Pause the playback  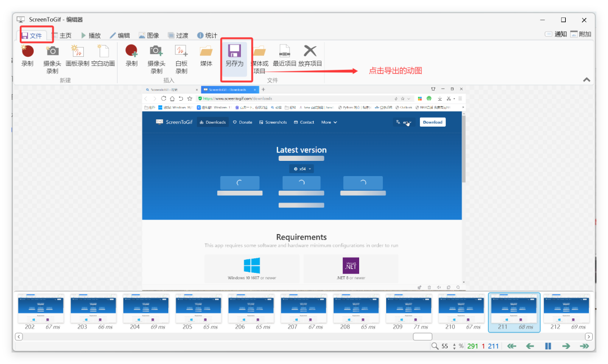click(548, 346)
